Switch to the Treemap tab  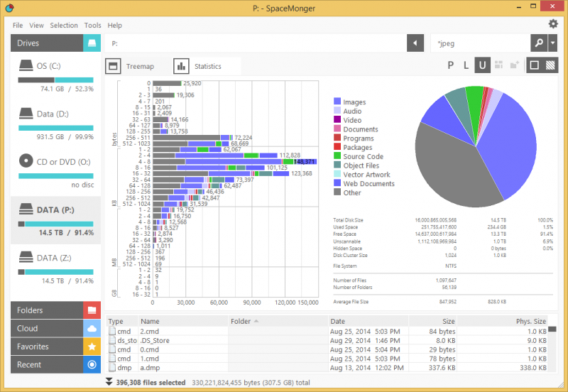click(x=131, y=66)
